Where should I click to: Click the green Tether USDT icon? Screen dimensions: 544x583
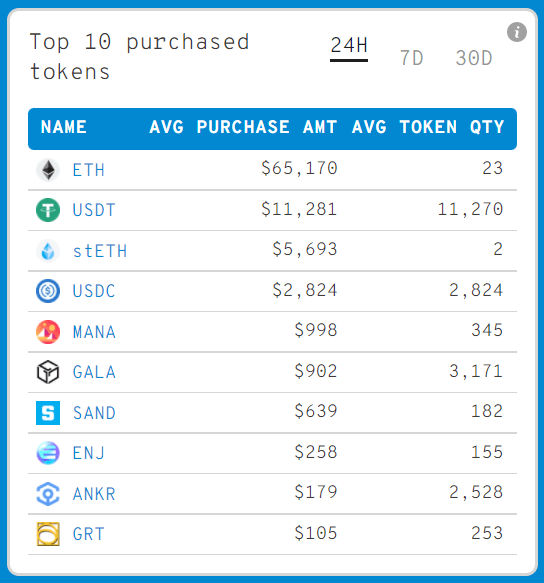click(48, 210)
